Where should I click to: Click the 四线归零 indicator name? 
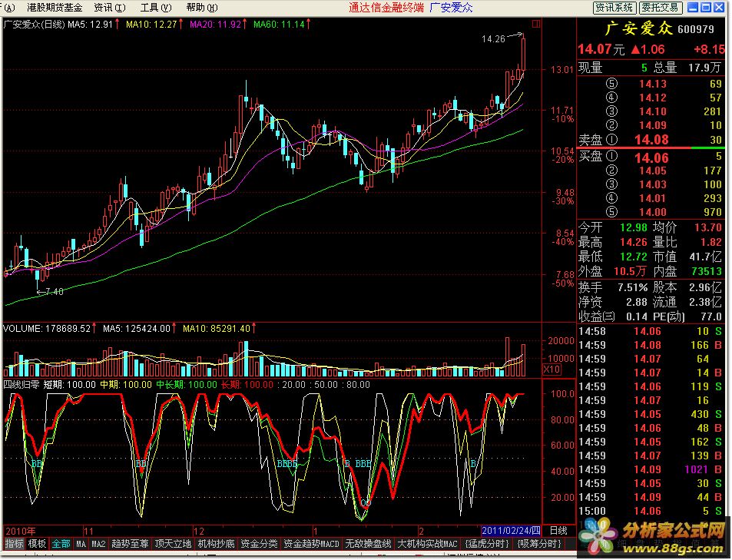coord(22,384)
